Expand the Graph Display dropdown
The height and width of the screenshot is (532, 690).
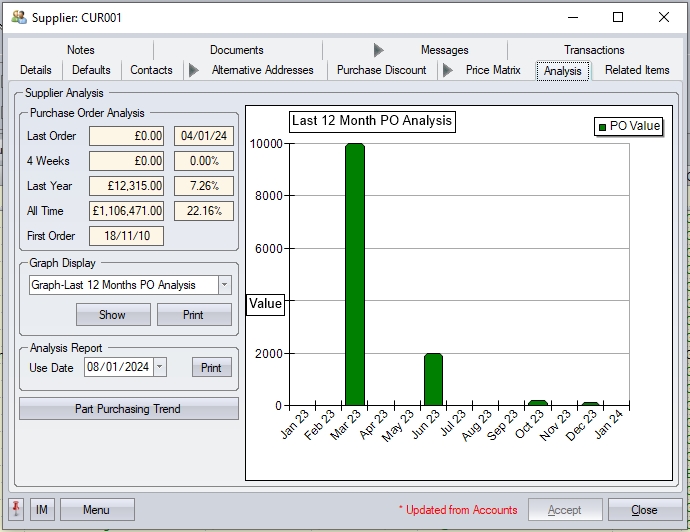(224, 285)
